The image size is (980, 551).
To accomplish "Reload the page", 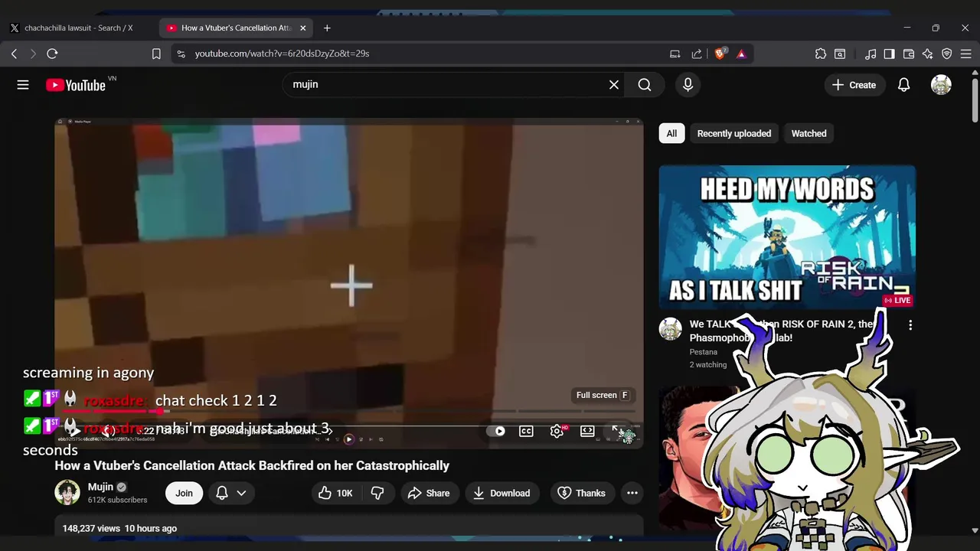I will (x=52, y=54).
